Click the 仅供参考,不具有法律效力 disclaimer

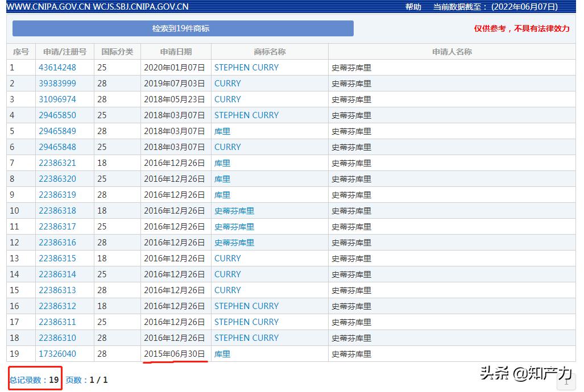(521, 28)
